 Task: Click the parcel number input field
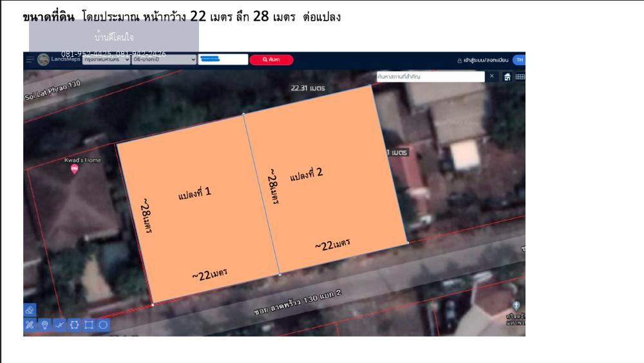click(223, 59)
